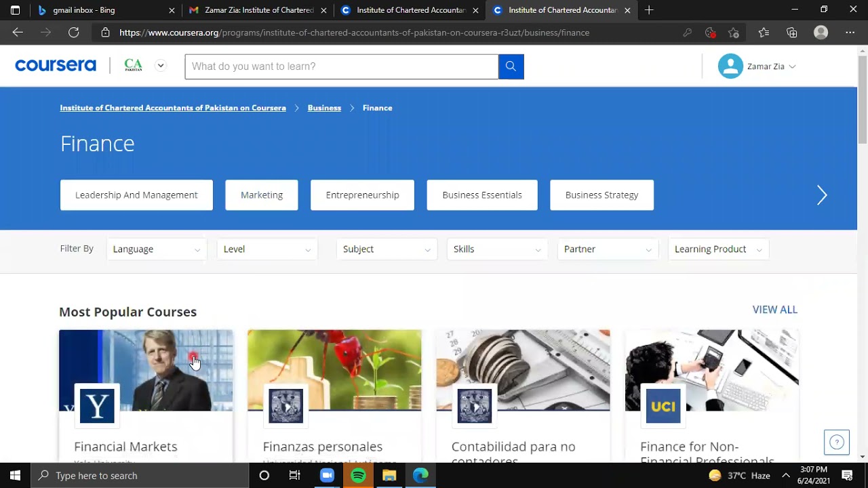Click the Finanzas personales course title

tap(323, 447)
